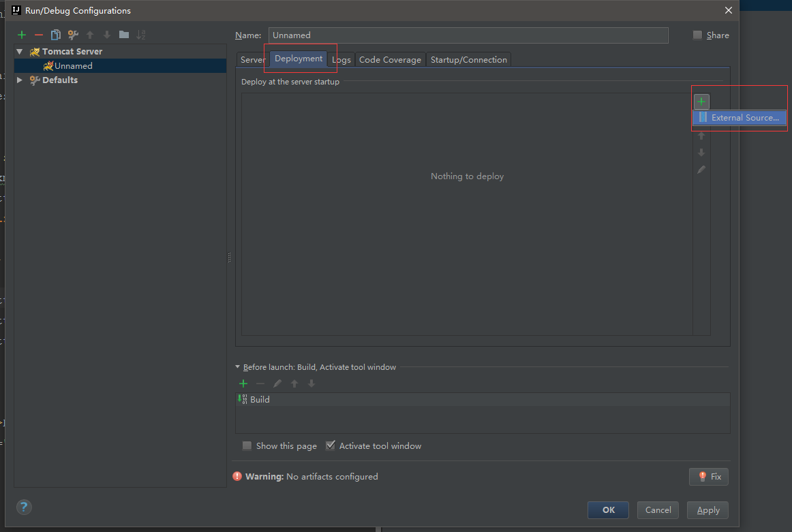Add before-launch task green plus

point(243,384)
